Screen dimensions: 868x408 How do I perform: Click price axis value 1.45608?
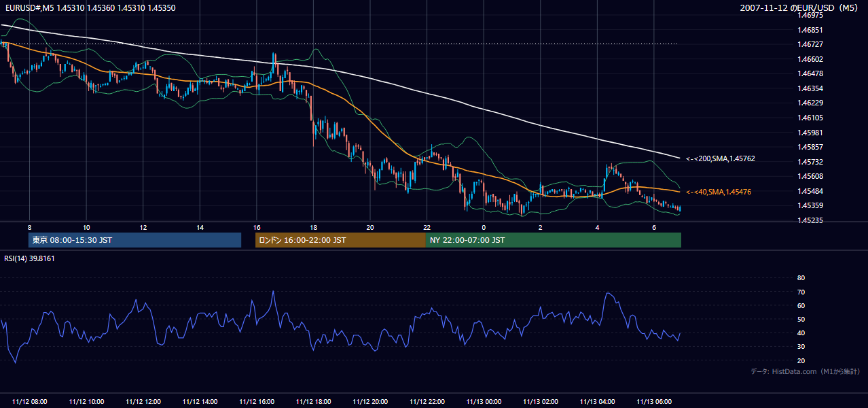click(x=811, y=176)
